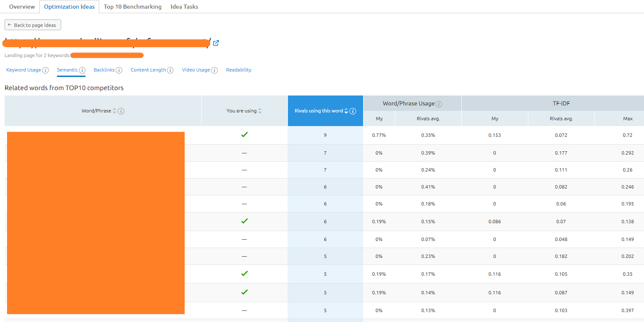Click info icon beside Word/Phrase Usage header
Viewport: 644px width, 322px height.
click(439, 104)
